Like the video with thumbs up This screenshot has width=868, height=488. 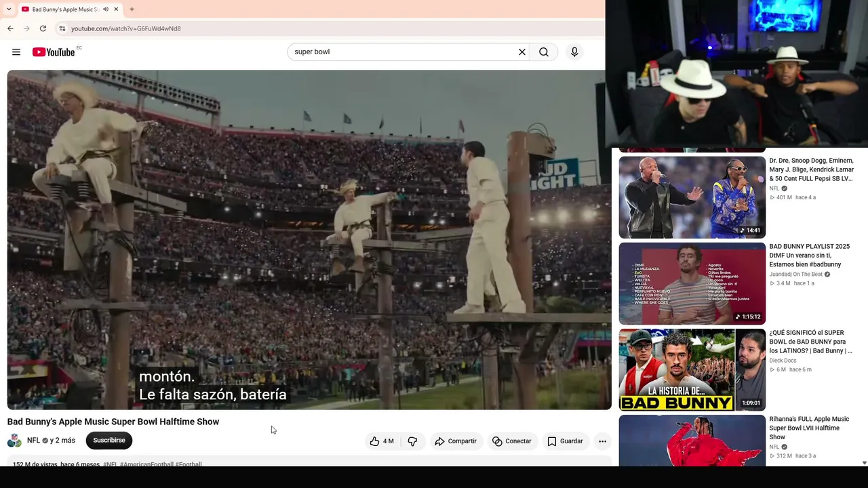[381, 441]
